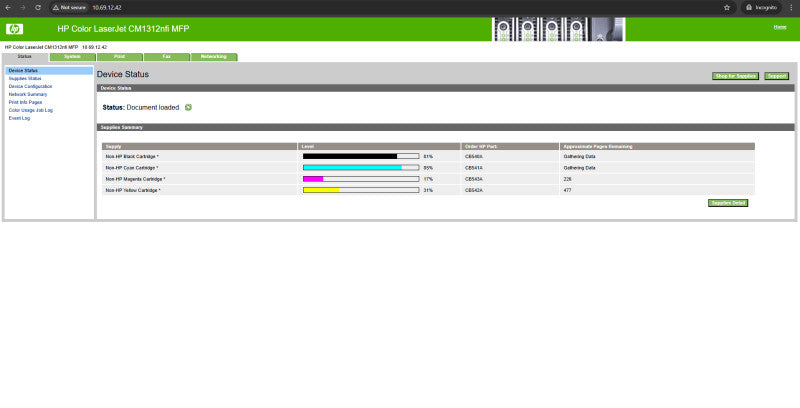Open the Event Log page
Image resolution: width=800 pixels, height=408 pixels.
click(19, 118)
